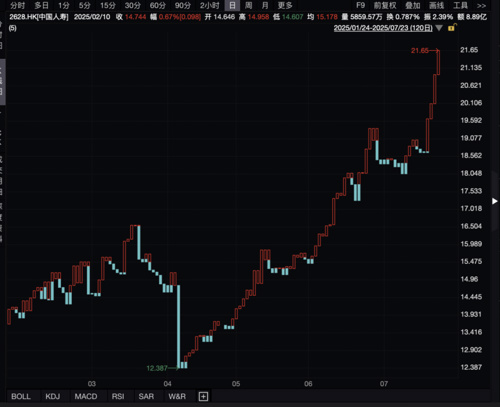Image resolution: width=500 pixels, height=407 pixels.
Task: Open the 工具 tools menu
Action: click(460, 5)
